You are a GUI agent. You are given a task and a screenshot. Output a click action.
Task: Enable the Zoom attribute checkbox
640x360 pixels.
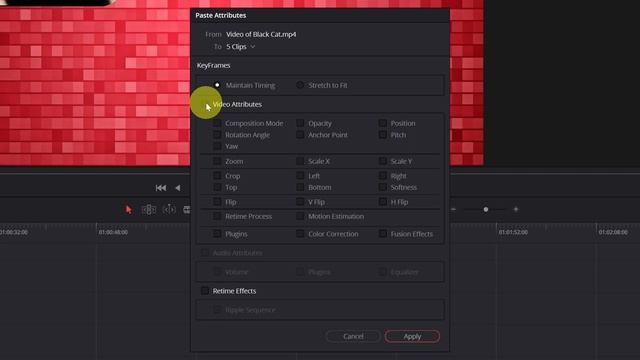tap(217, 161)
